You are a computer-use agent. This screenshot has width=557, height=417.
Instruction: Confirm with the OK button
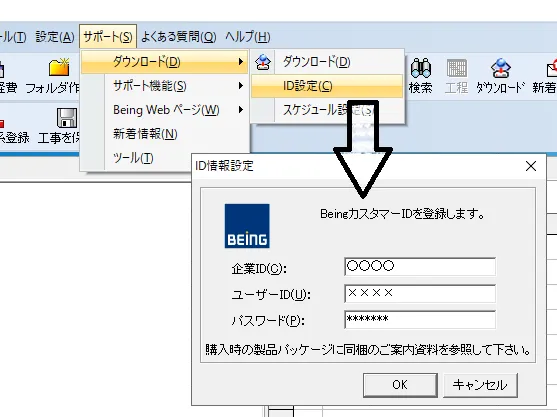400,385
